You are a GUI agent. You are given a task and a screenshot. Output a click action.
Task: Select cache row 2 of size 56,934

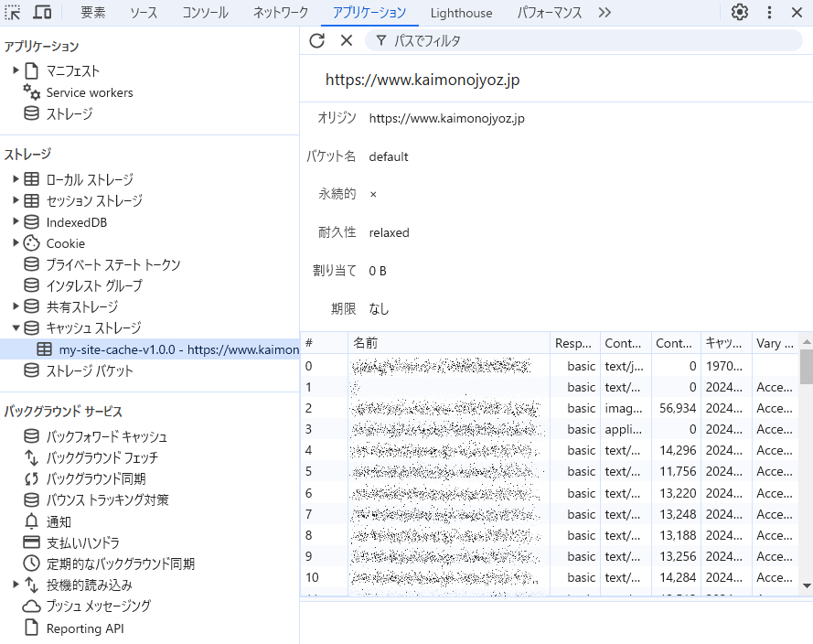pos(550,409)
